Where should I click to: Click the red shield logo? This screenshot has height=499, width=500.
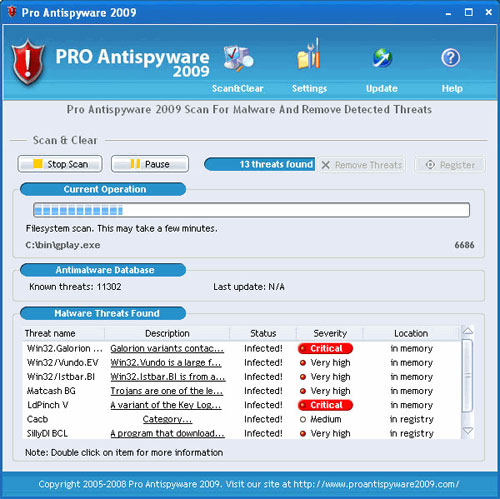(x=28, y=62)
